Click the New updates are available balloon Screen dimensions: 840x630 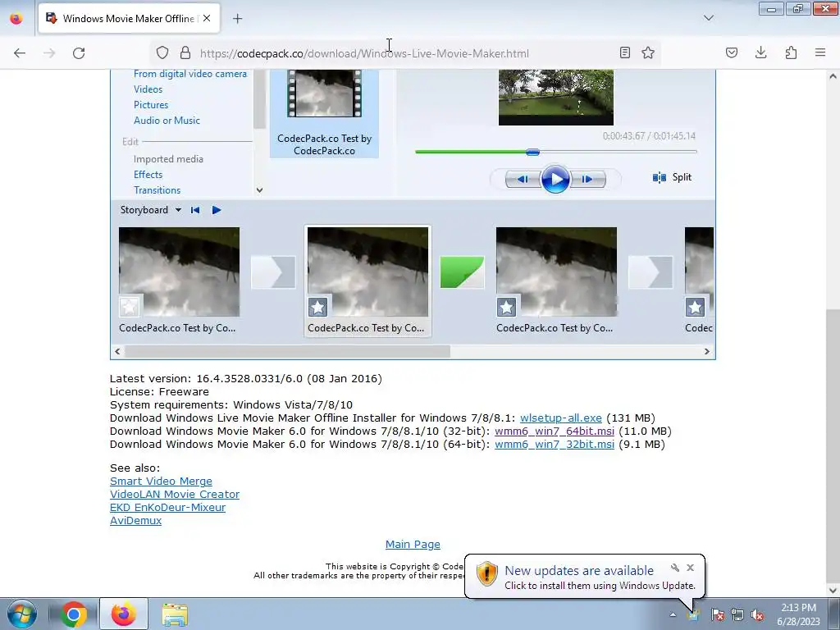[584, 577]
